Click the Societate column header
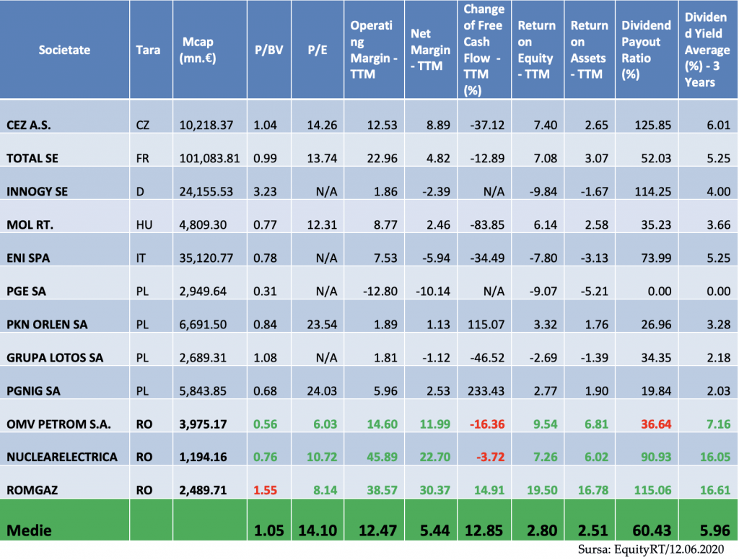The image size is (739, 560). point(65,50)
